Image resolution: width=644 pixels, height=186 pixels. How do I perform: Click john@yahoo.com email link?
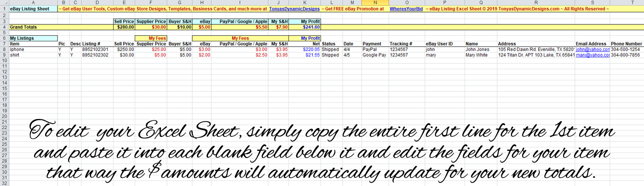tap(592, 49)
